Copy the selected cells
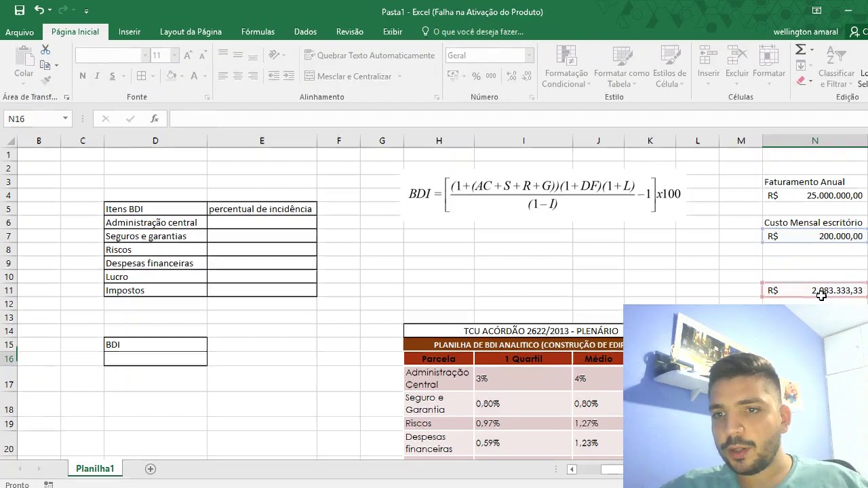 pos(45,65)
